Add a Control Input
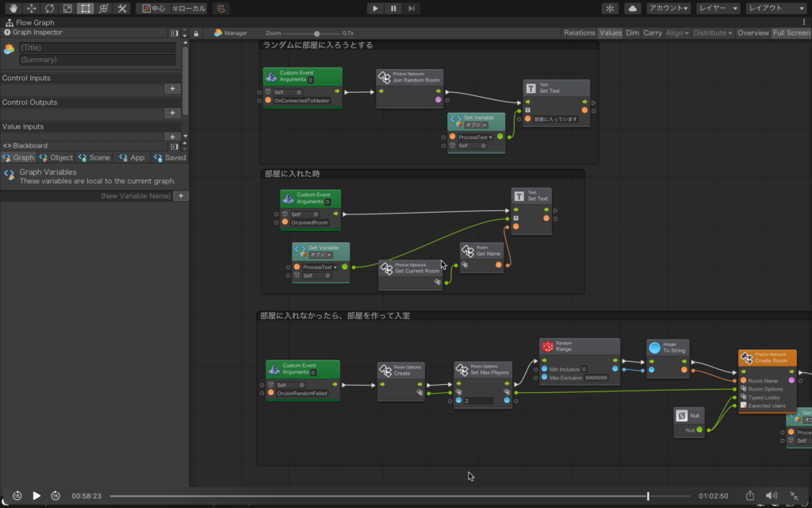 pyautogui.click(x=172, y=89)
